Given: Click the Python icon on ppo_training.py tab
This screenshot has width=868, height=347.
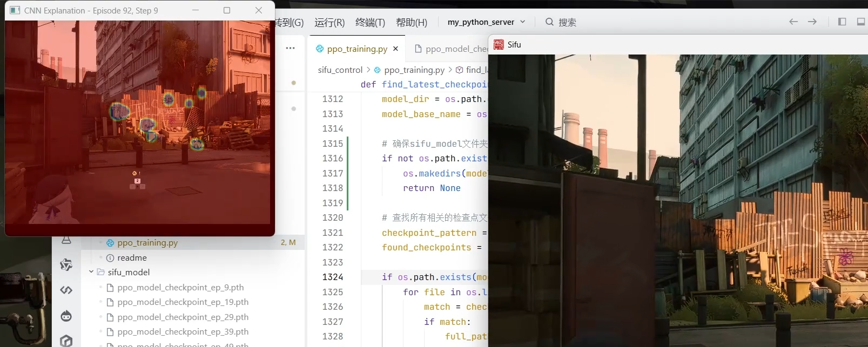Looking at the screenshot, I should coord(320,49).
